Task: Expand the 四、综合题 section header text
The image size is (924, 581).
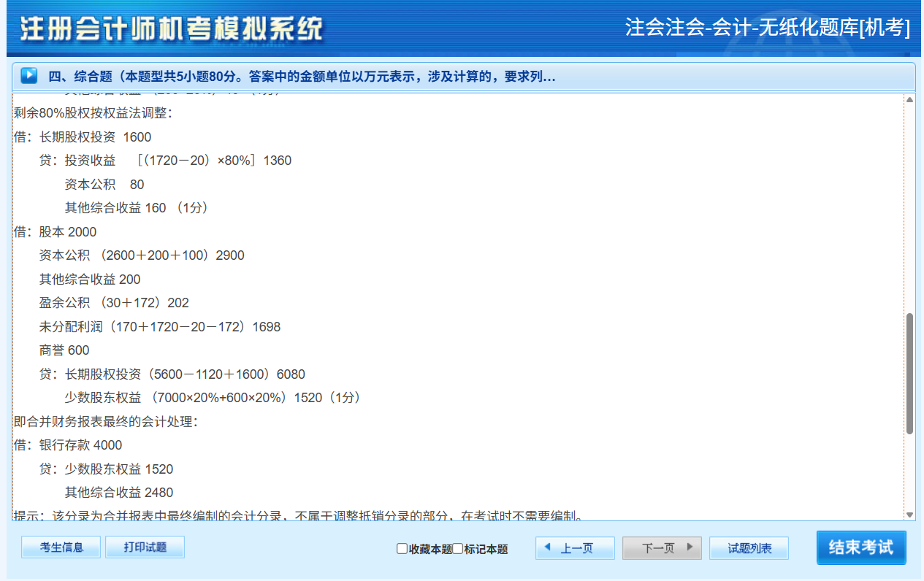Action: pos(301,77)
